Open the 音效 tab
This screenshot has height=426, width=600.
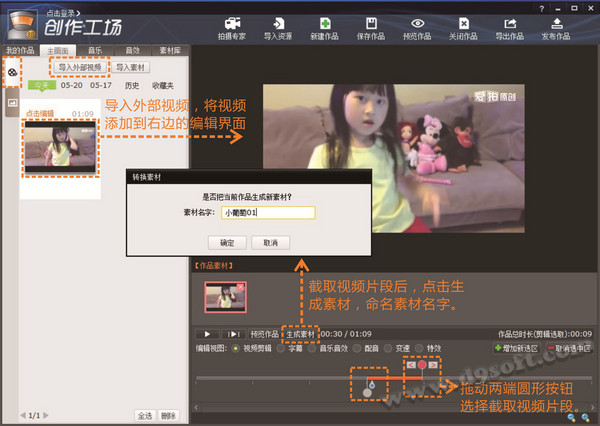pyautogui.click(x=133, y=51)
